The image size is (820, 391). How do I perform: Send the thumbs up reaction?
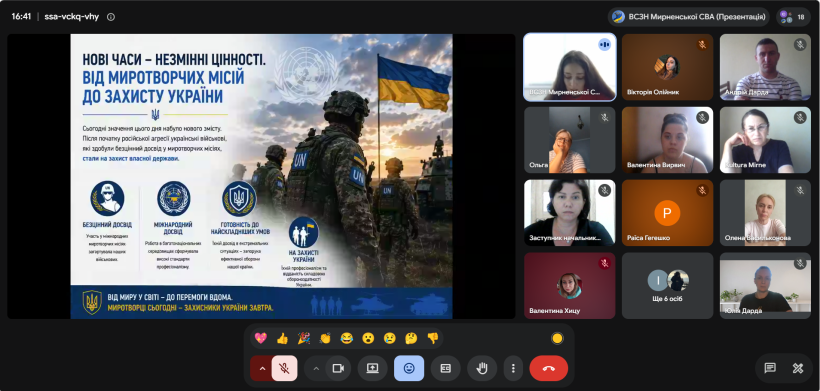point(282,338)
